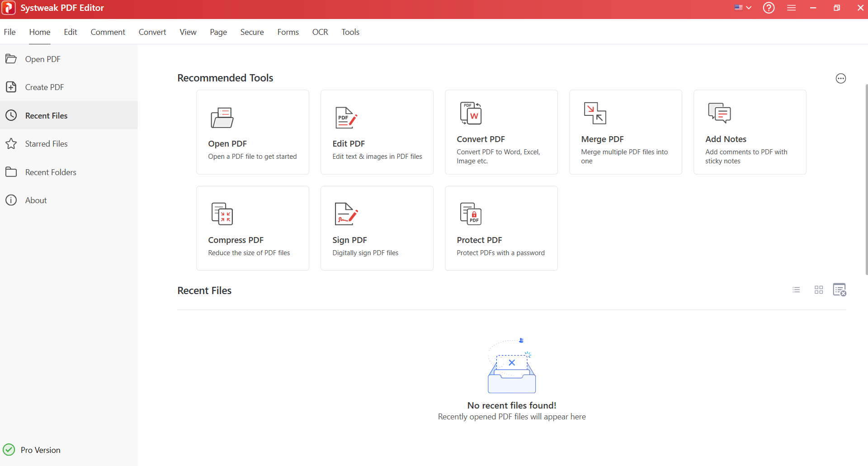This screenshot has height=466, width=868.
Task: Click "Open a PDF file to get started" text
Action: tap(252, 157)
